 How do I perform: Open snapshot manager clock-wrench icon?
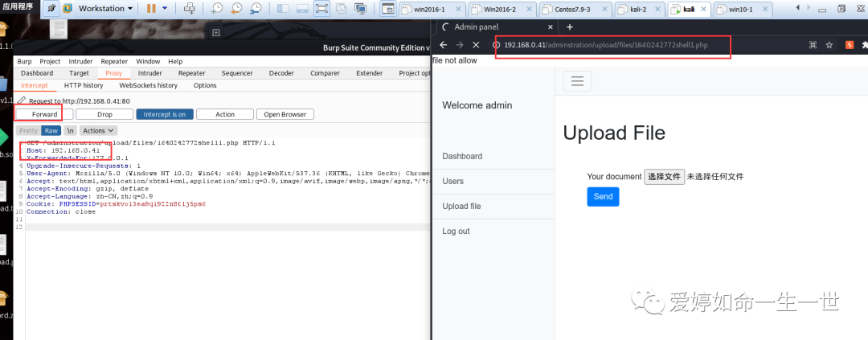[x=256, y=8]
